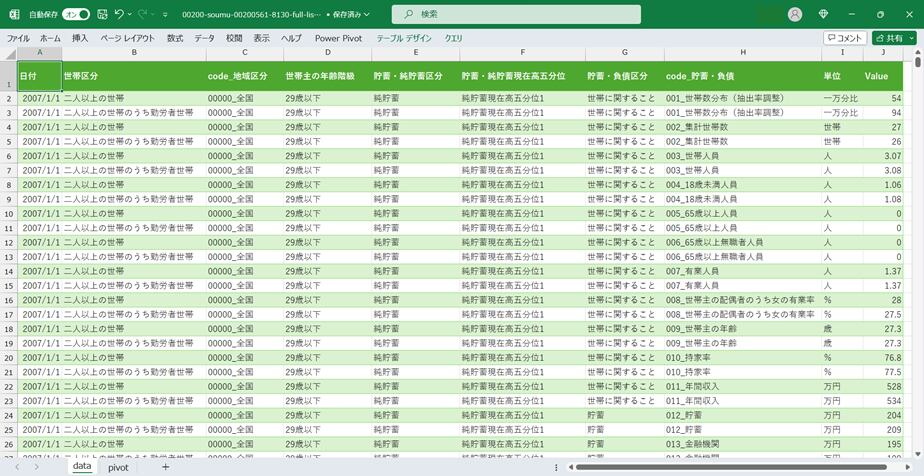Open the user account profile icon
The image size is (924, 476).
tap(795, 14)
